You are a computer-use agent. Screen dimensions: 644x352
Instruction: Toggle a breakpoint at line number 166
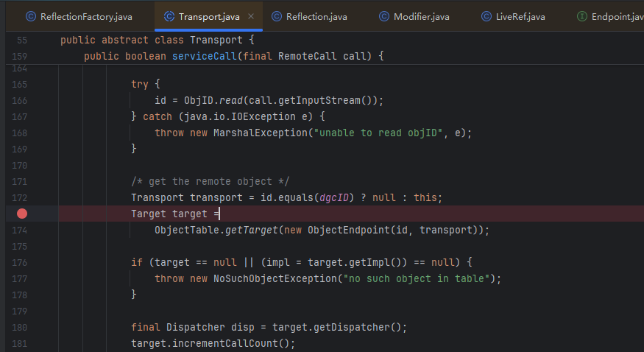20,100
